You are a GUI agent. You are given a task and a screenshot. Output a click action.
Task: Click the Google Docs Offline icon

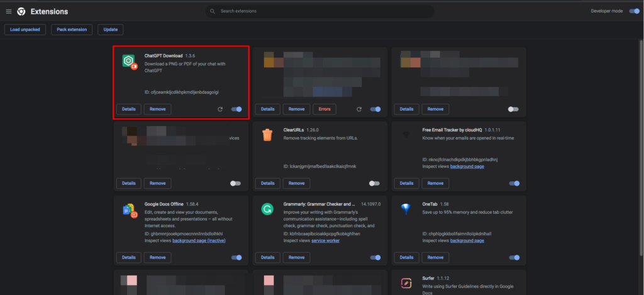click(x=130, y=210)
